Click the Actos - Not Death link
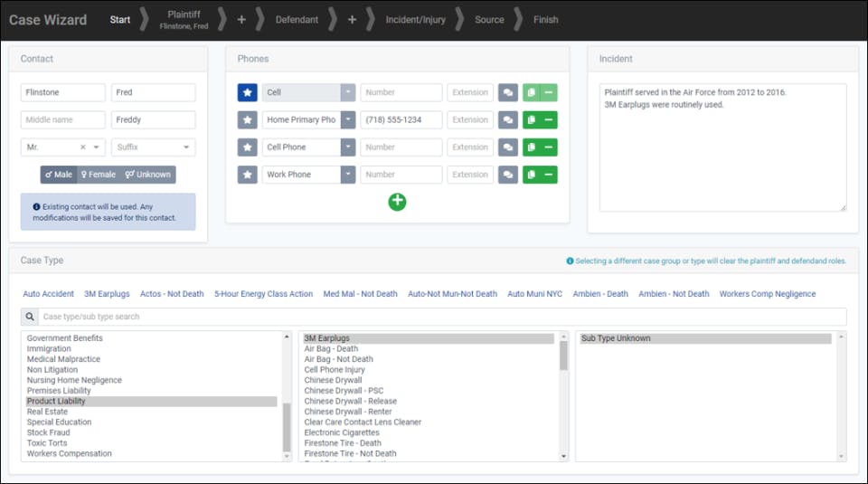This screenshot has width=868, height=484. [x=172, y=294]
